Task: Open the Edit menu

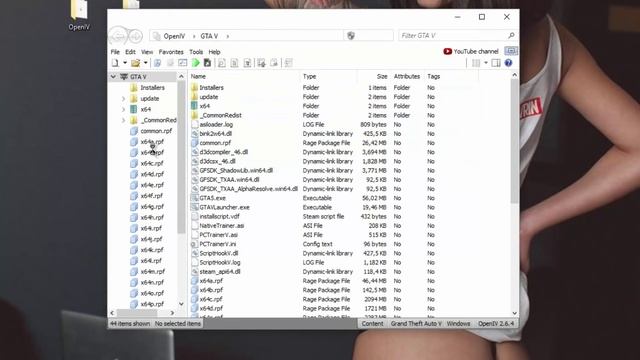Action: 130,52
